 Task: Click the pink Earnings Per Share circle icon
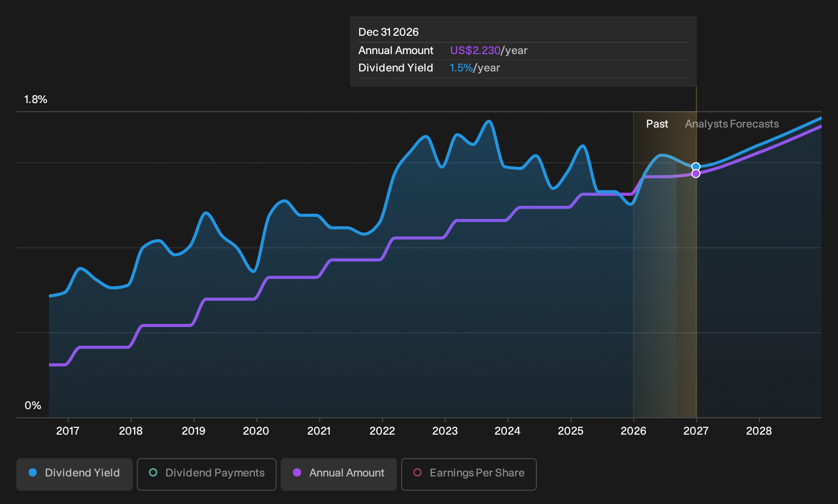(417, 473)
